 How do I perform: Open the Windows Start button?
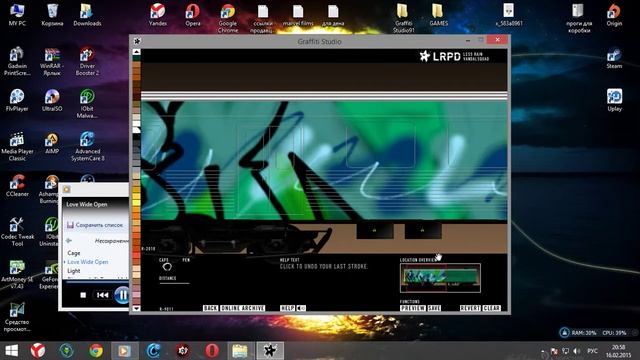pyautogui.click(x=11, y=351)
